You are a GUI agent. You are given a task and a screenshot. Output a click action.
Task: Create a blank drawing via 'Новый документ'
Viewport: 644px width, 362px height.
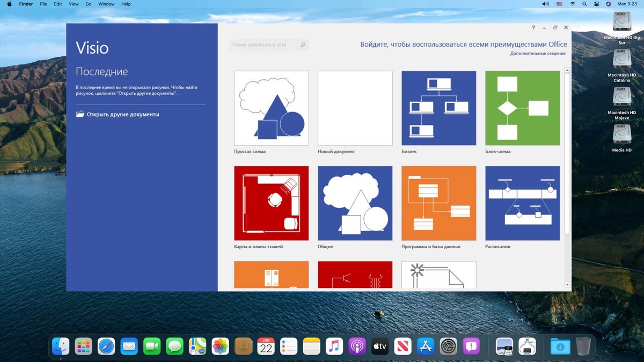pos(355,107)
